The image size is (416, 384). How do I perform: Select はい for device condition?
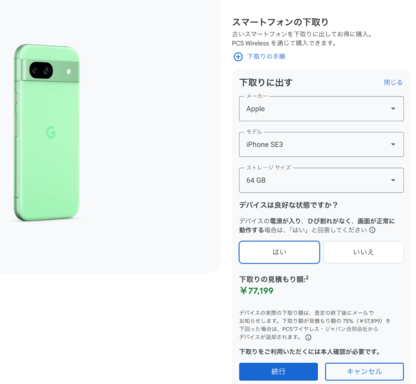point(279,252)
